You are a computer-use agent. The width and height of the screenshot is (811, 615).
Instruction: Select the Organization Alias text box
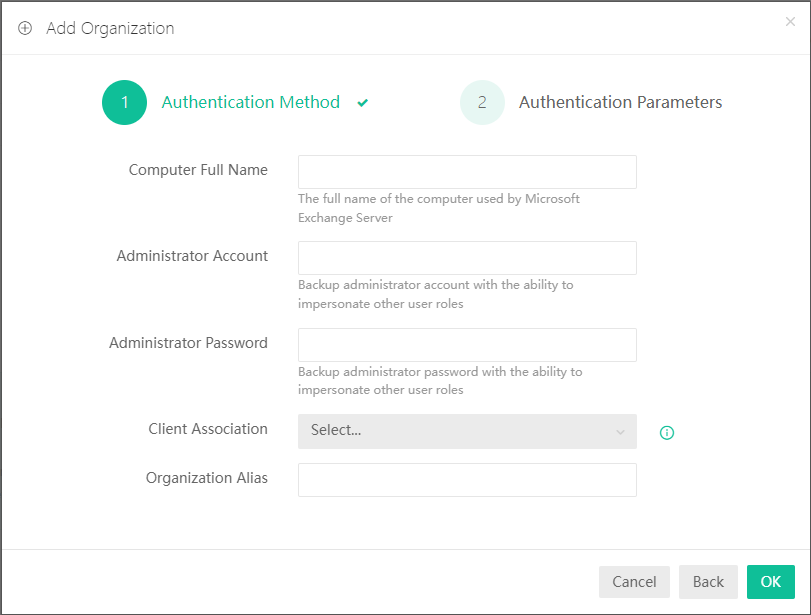tap(467, 479)
